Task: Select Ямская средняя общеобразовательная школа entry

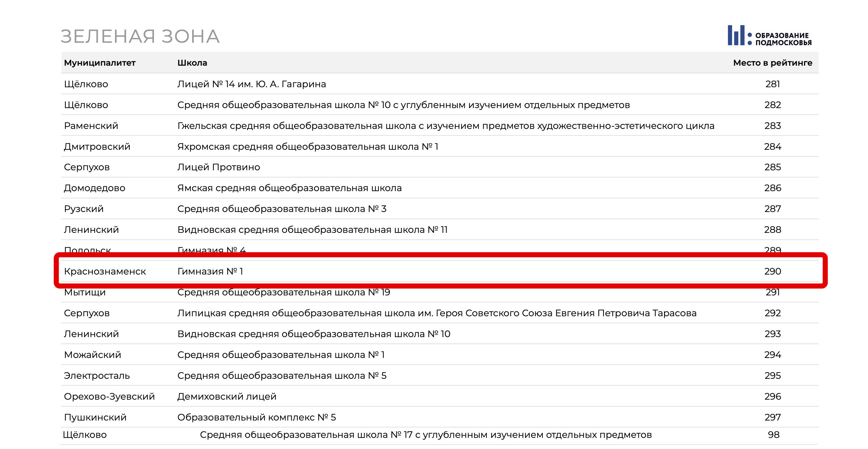Action: (289, 188)
